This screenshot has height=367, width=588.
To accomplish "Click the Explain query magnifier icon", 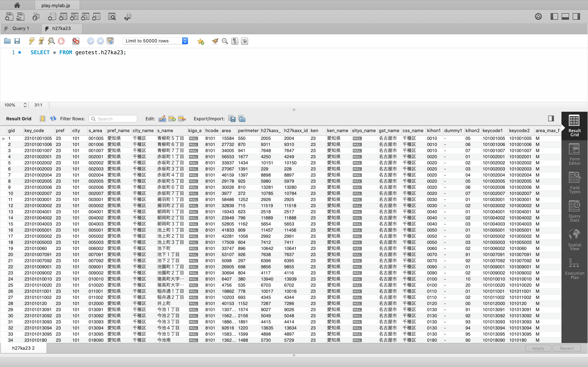I will pos(51,41).
